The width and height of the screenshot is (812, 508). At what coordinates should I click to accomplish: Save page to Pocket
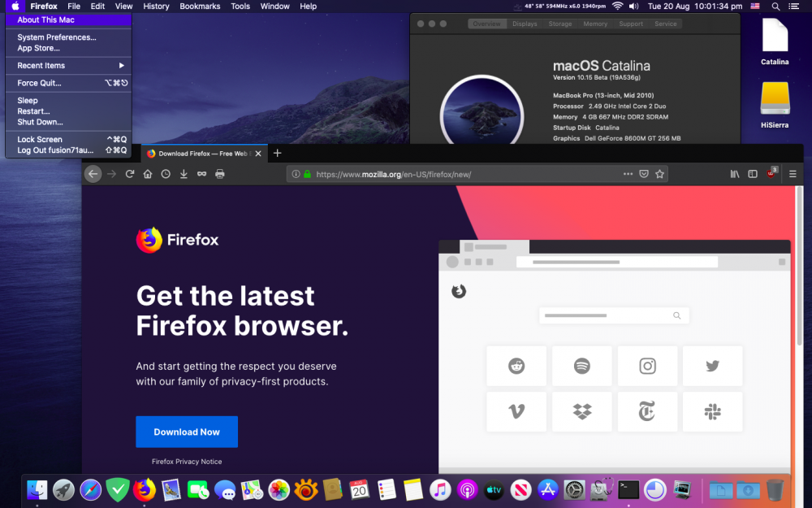click(x=644, y=174)
